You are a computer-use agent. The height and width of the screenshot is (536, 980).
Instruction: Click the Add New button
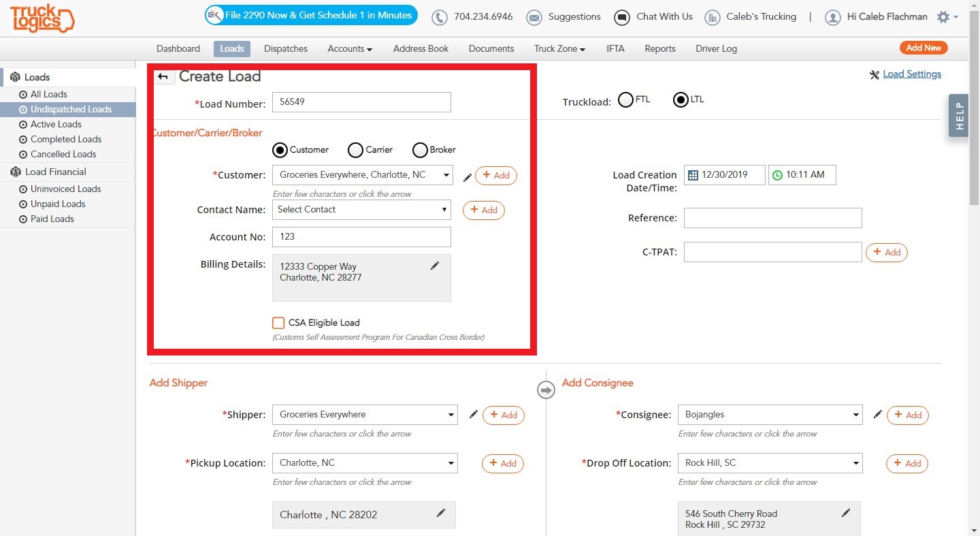(924, 48)
